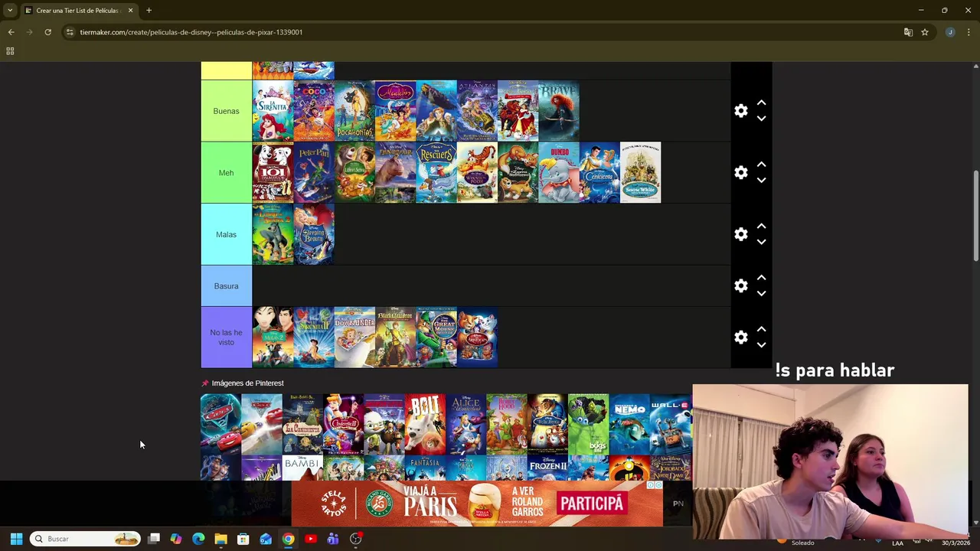The image size is (980, 551).
Task: Click the Buscar taskbar search box
Action: click(85, 539)
